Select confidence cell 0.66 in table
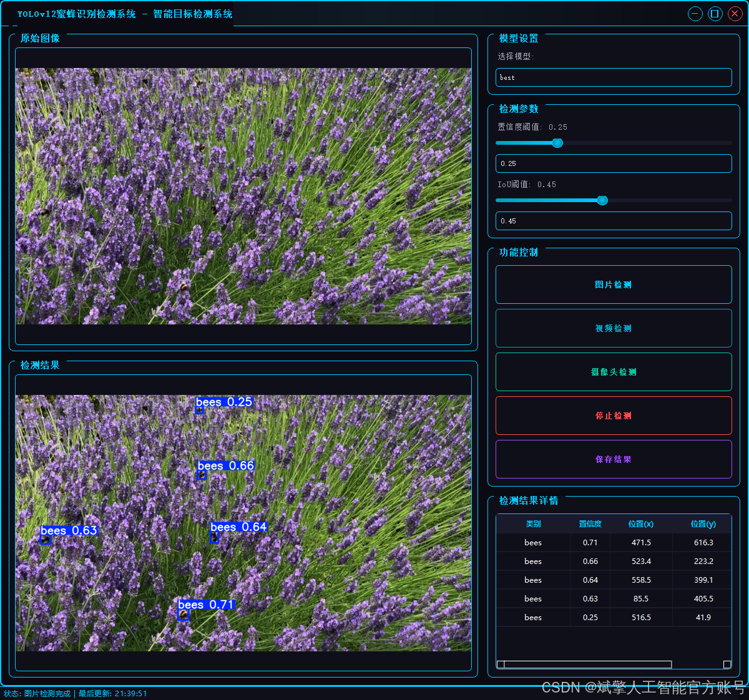This screenshot has width=749, height=700. (590, 561)
